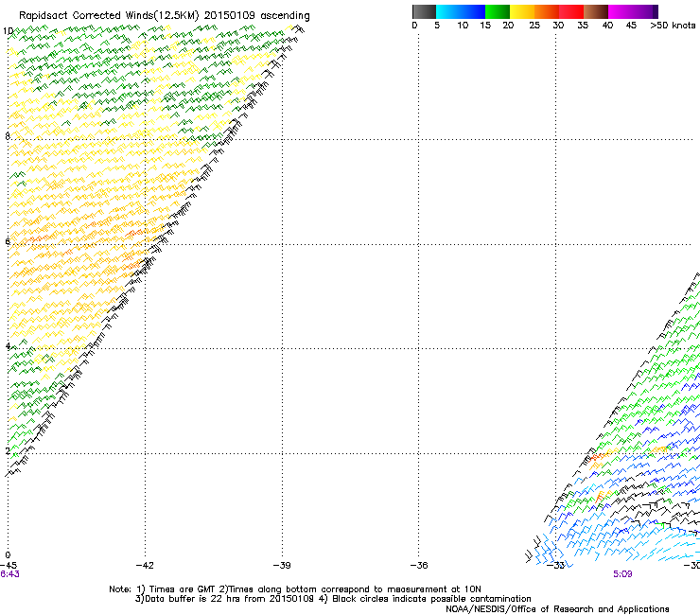Click the longitude '-39' axis label
The height and width of the screenshot is (615, 700).
282,566
